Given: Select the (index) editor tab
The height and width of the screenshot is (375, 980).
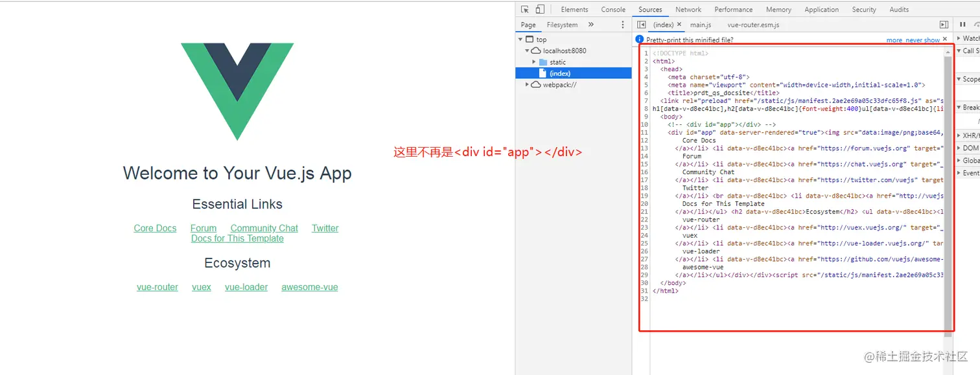Looking at the screenshot, I should click(x=663, y=25).
